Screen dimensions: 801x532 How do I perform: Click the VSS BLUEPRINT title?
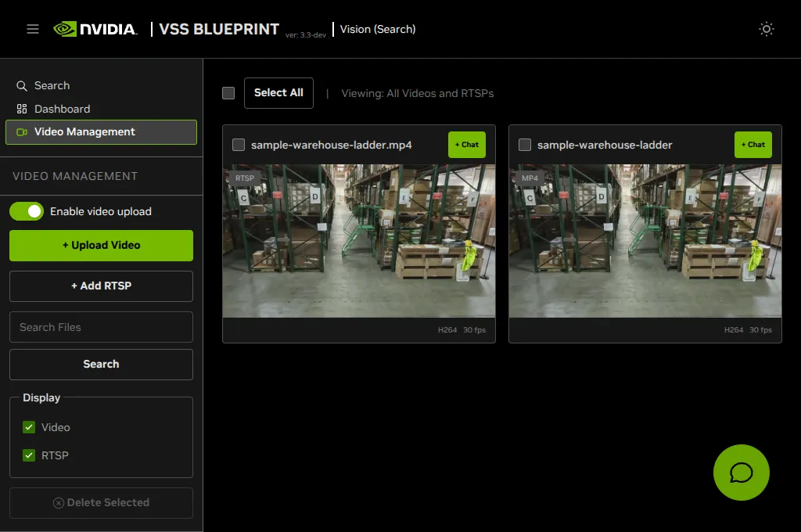[x=219, y=29]
